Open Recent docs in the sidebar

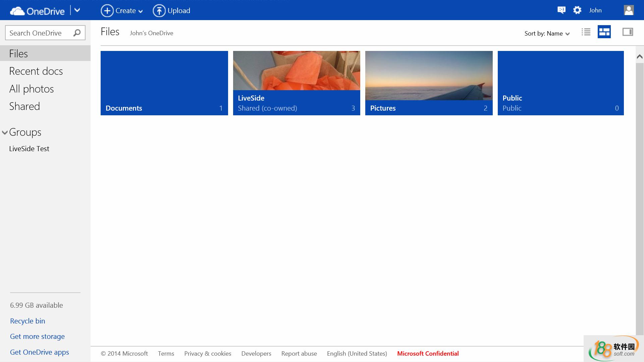[36, 71]
